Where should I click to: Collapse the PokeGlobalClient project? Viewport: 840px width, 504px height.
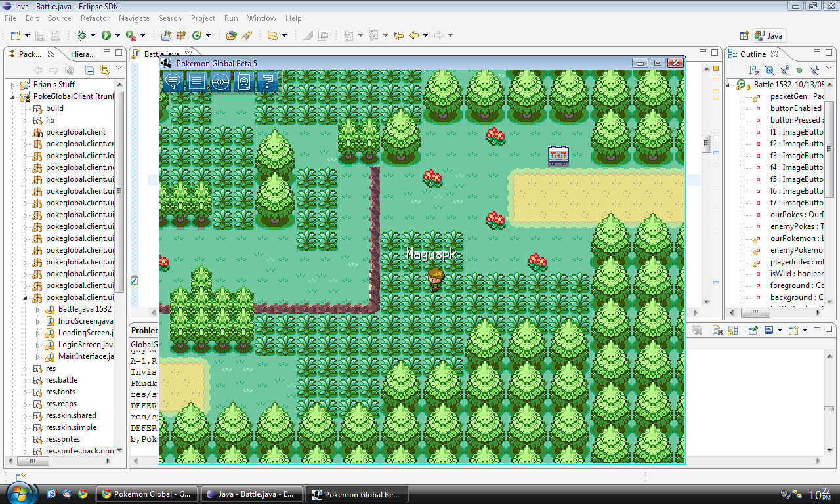point(12,96)
